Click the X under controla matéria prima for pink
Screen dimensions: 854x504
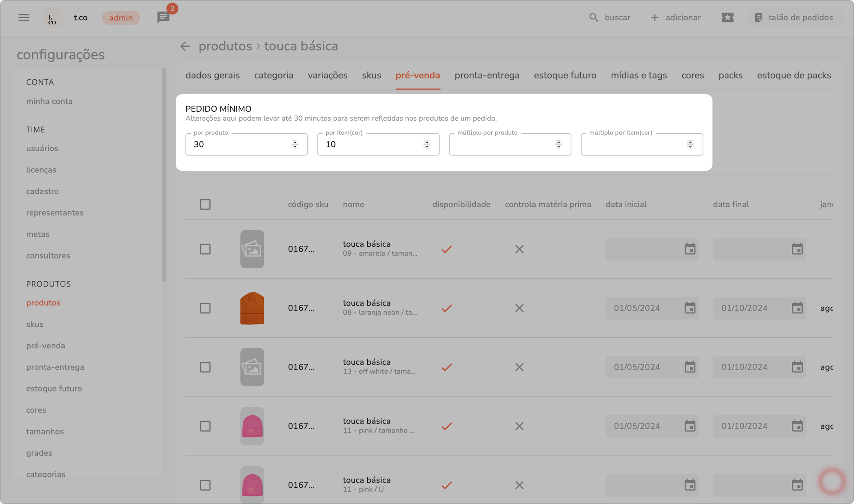pos(519,426)
